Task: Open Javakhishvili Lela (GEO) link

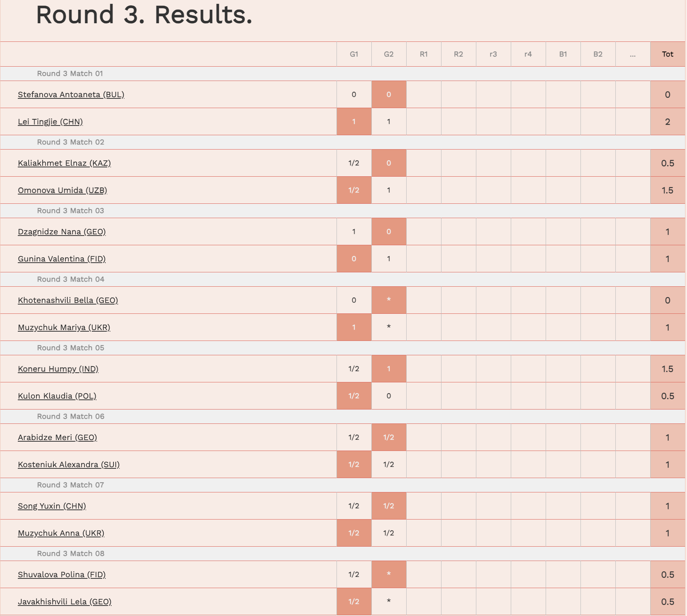Action: 65,602
